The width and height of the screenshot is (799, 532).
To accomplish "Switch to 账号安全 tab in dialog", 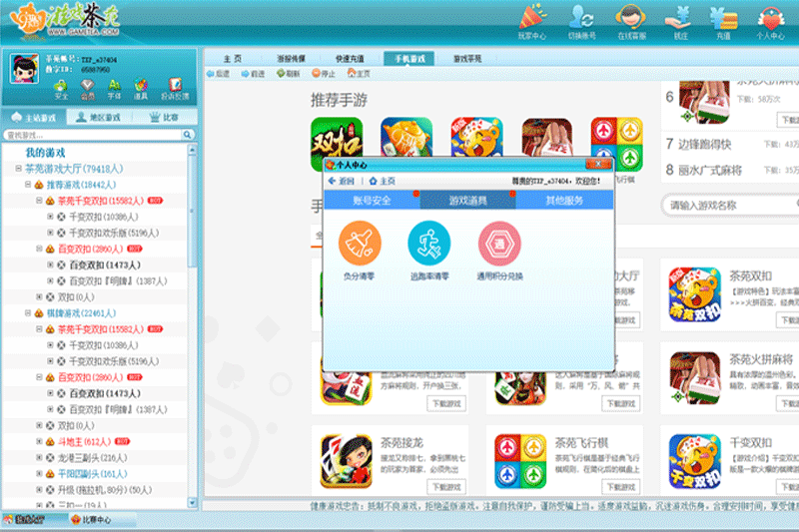I will click(372, 200).
